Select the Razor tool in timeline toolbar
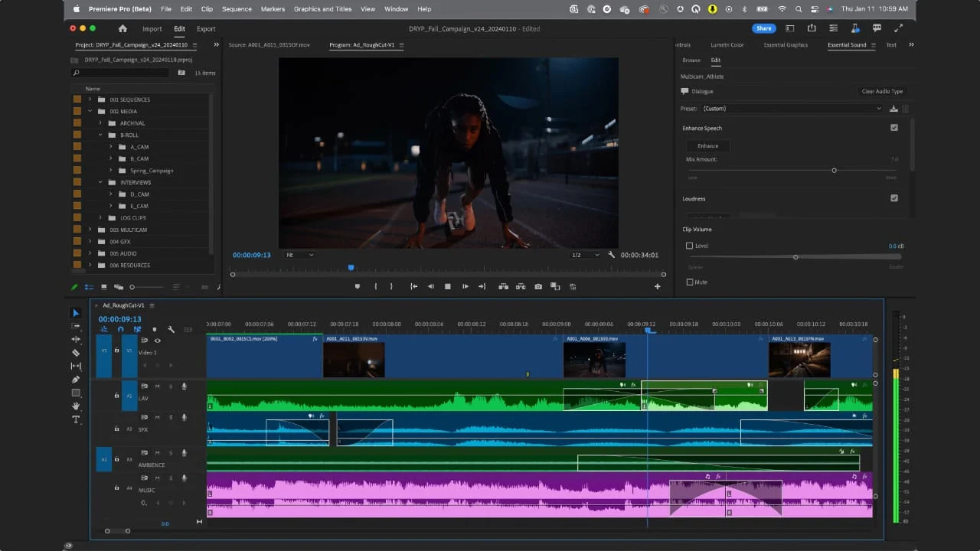The height and width of the screenshot is (551, 980). click(76, 353)
